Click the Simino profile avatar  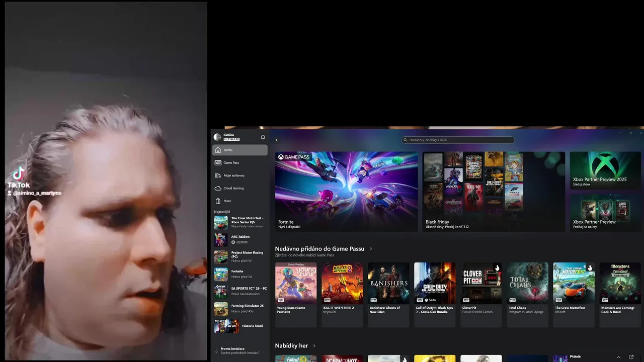point(217,137)
